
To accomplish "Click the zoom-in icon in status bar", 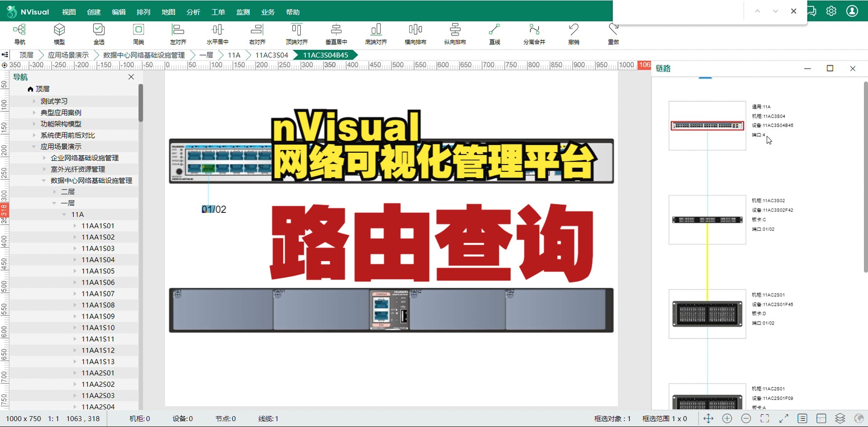I will 727,418.
